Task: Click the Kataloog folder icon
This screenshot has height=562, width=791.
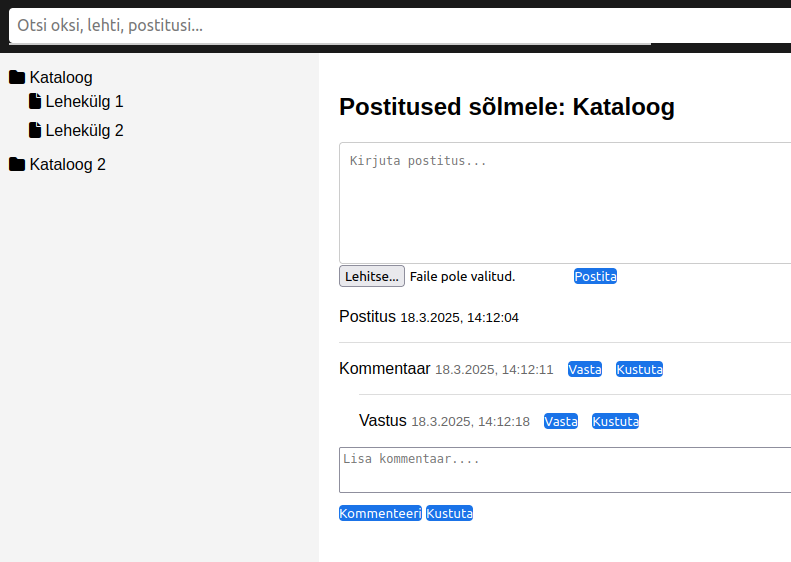Action: [x=17, y=77]
